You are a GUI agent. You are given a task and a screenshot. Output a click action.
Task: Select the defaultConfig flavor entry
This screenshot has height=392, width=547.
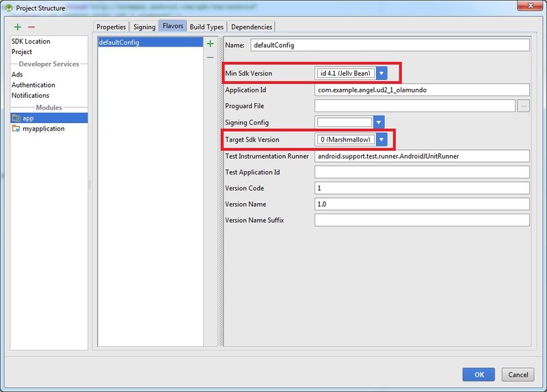(150, 42)
